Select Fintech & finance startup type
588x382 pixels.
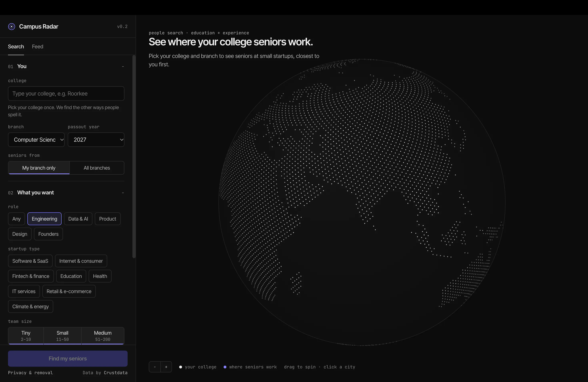pyautogui.click(x=31, y=276)
